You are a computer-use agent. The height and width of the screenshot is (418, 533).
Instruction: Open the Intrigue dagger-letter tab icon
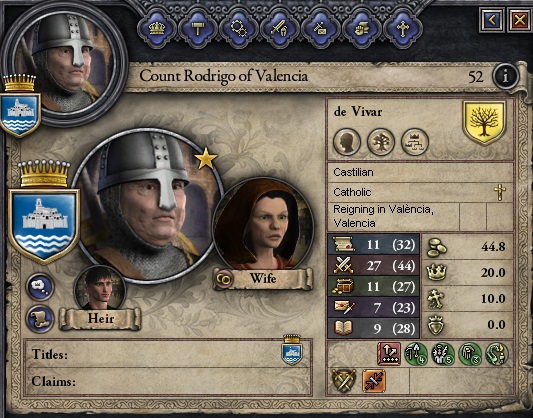(321, 29)
